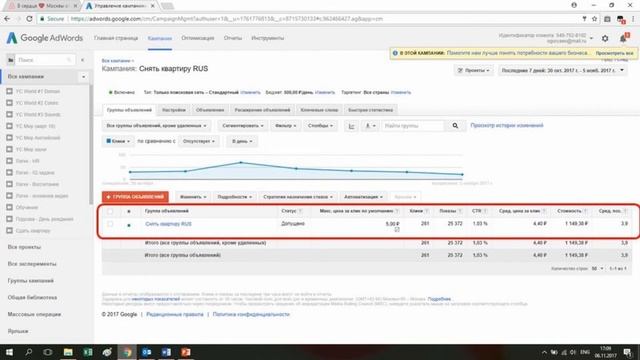640x360 pixels.
Task: Open Outlook from taskbar
Action: point(147,352)
